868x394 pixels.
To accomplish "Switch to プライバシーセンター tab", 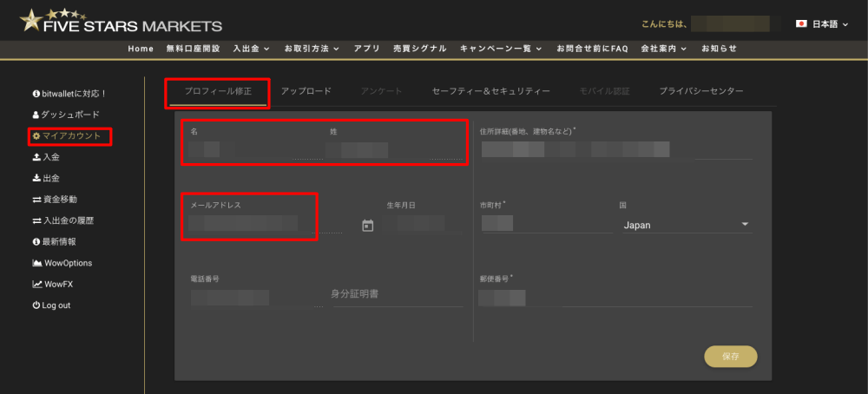I will [700, 91].
